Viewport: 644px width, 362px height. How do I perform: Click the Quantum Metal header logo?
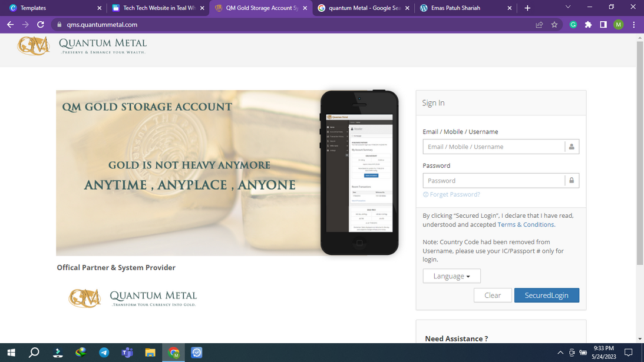coord(82,45)
